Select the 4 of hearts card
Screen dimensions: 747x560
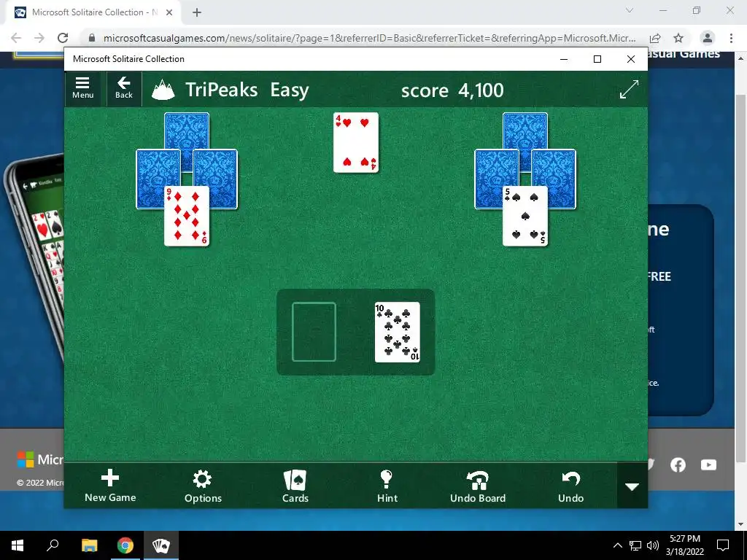tap(356, 142)
